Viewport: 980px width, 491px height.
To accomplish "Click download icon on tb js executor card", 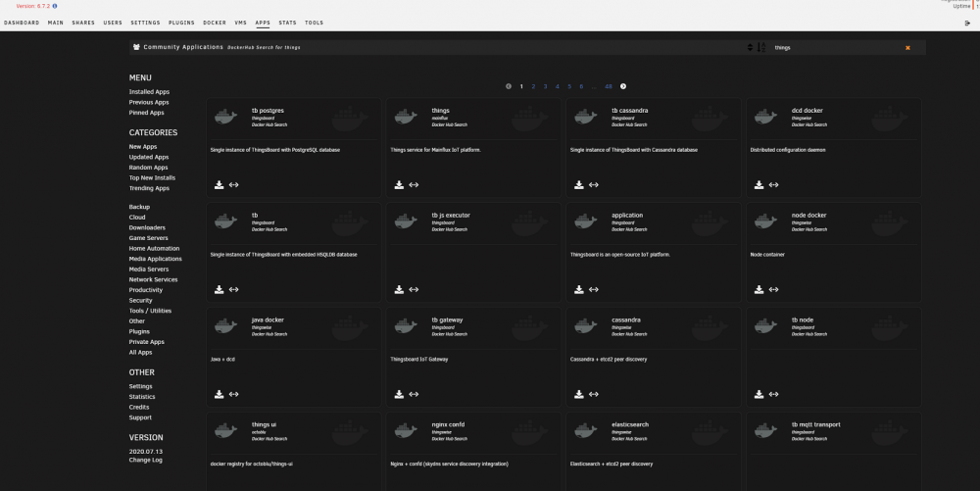I will click(400, 289).
